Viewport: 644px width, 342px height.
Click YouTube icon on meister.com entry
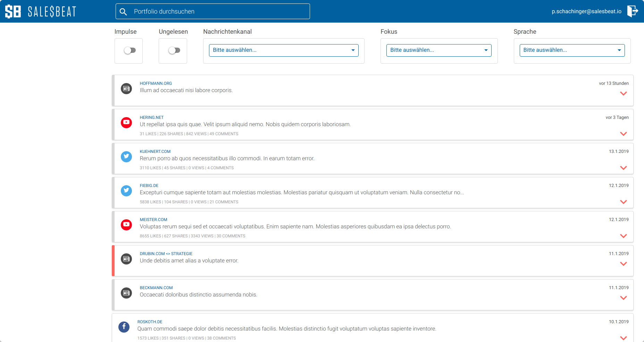(126, 225)
